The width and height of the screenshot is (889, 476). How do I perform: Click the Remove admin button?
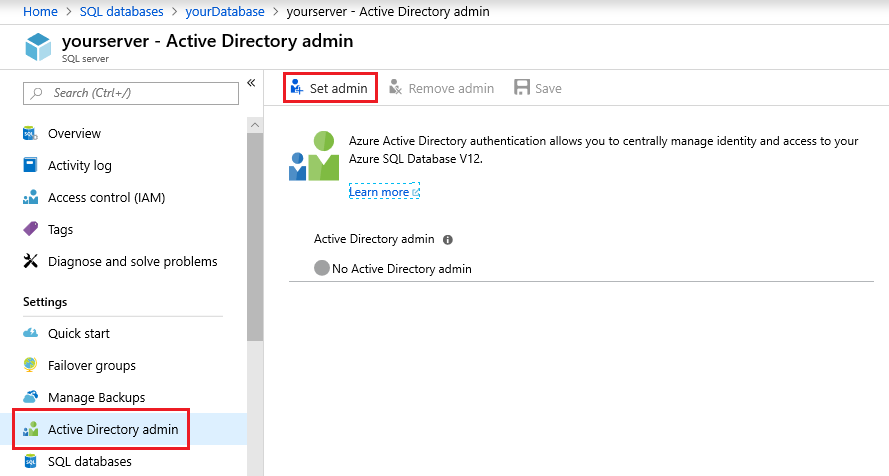(x=441, y=88)
